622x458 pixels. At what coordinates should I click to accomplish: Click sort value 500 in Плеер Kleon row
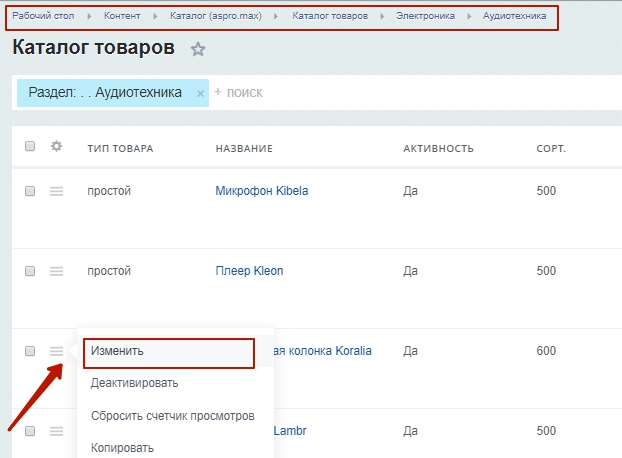tap(546, 271)
